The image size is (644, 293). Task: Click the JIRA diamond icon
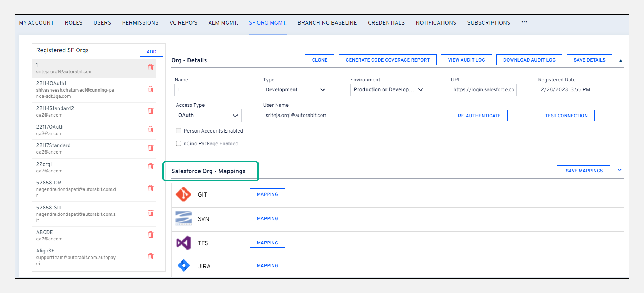[x=184, y=266]
